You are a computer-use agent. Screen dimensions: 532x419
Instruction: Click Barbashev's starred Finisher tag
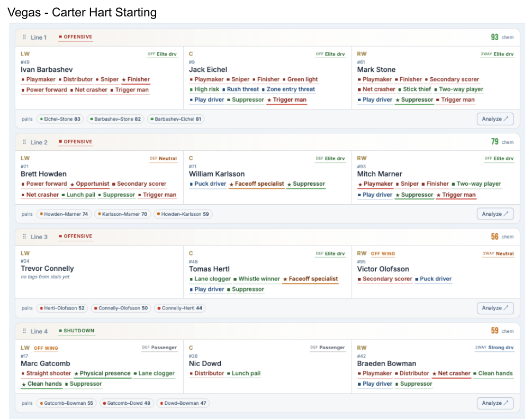[x=136, y=80]
